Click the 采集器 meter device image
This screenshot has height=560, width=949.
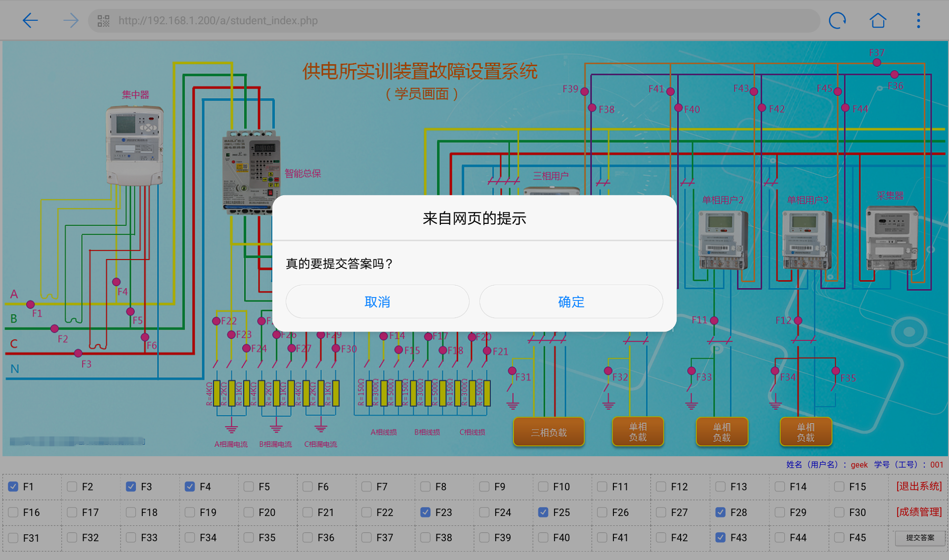892,237
